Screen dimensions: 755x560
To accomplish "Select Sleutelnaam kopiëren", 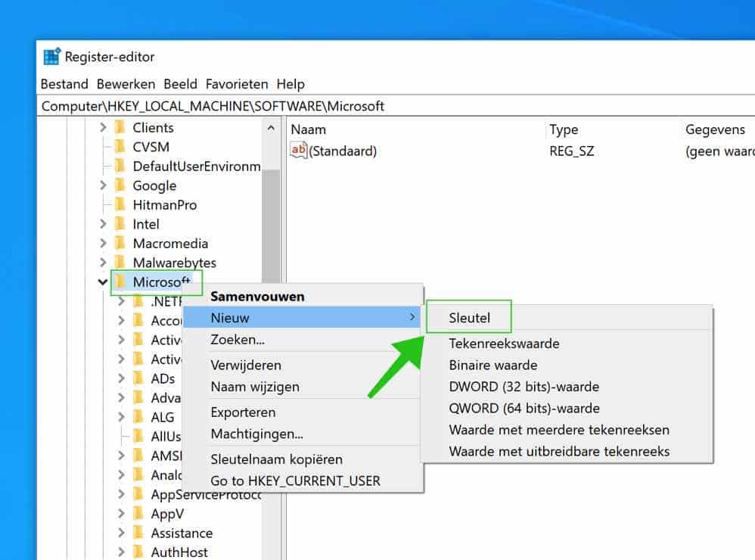I will click(x=303, y=459).
